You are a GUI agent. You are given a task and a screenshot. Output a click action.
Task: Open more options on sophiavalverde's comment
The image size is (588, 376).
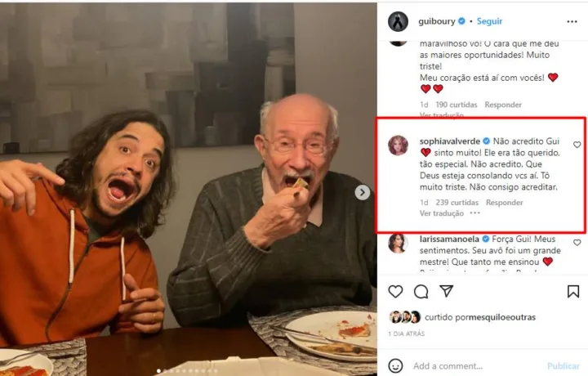[474, 213]
